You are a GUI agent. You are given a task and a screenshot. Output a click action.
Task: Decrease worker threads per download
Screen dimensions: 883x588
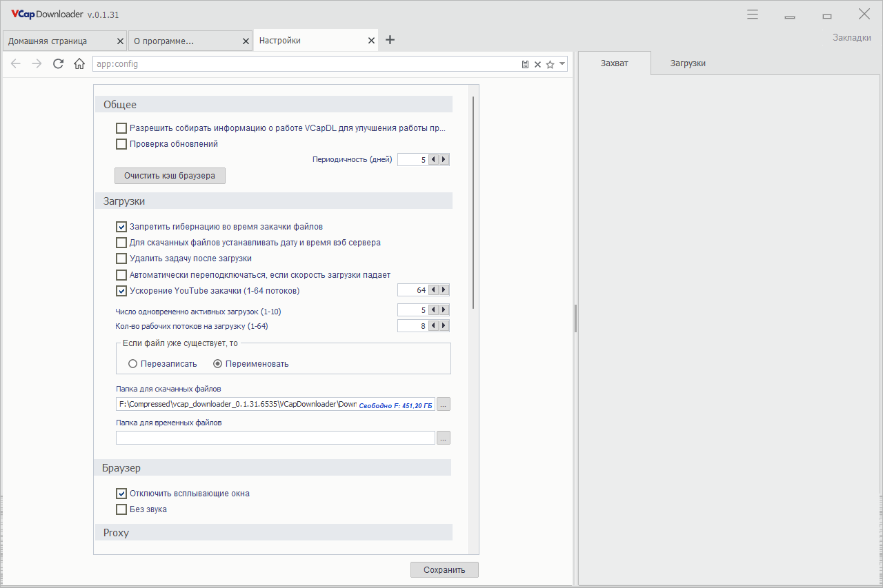click(x=433, y=325)
